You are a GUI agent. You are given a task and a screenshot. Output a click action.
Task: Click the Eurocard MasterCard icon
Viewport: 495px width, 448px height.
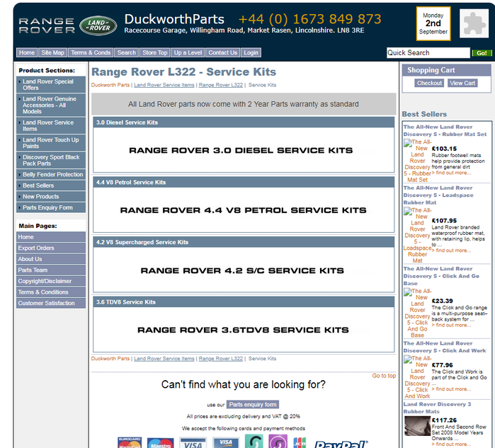click(130, 442)
